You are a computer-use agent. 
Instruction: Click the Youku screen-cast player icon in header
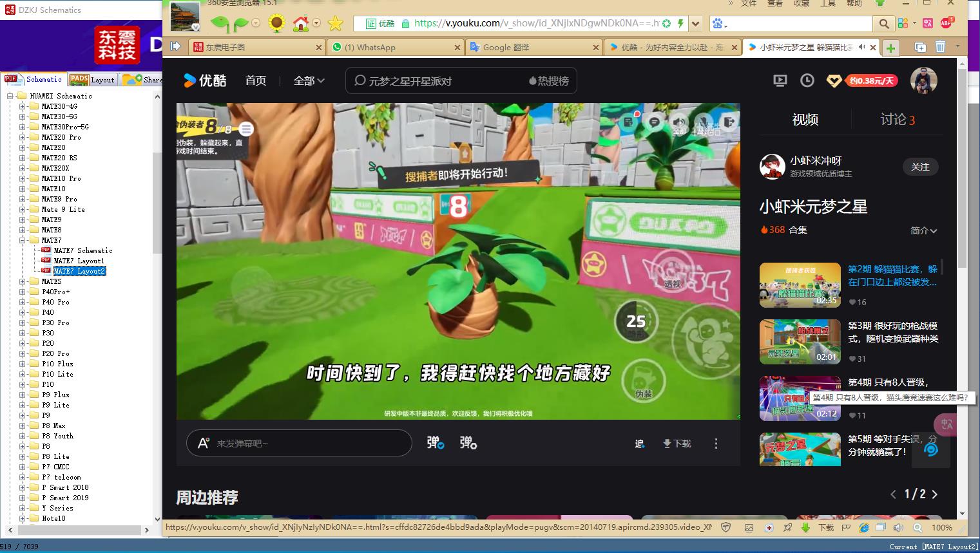pyautogui.click(x=780, y=80)
